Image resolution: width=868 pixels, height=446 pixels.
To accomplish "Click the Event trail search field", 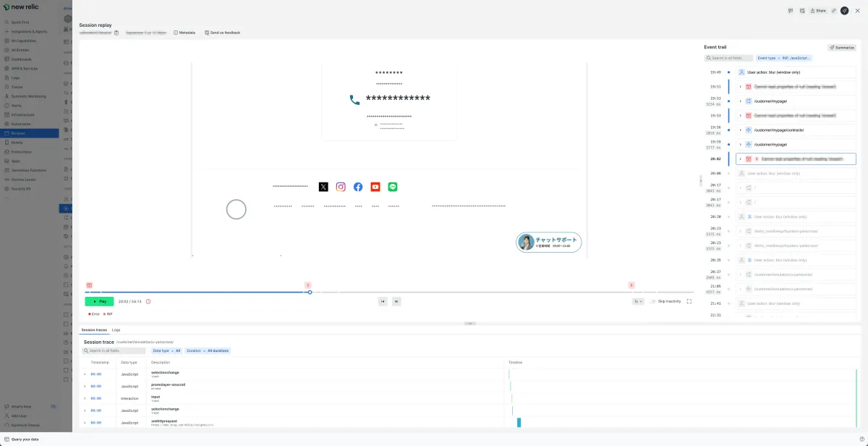I will coord(728,58).
